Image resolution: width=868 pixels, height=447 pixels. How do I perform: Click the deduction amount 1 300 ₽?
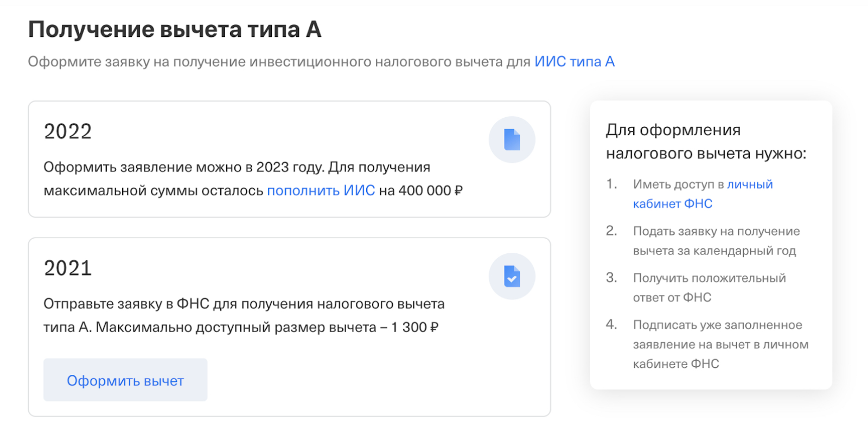tap(414, 327)
